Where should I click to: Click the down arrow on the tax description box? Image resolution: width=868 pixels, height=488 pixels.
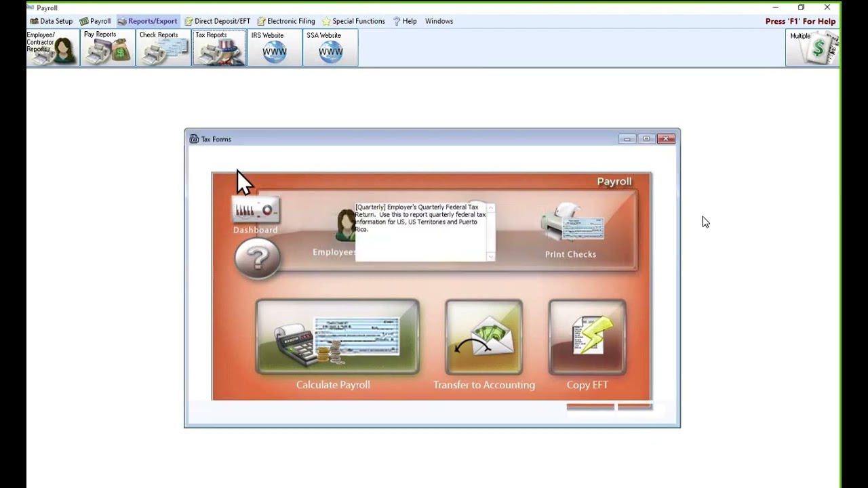click(490, 258)
